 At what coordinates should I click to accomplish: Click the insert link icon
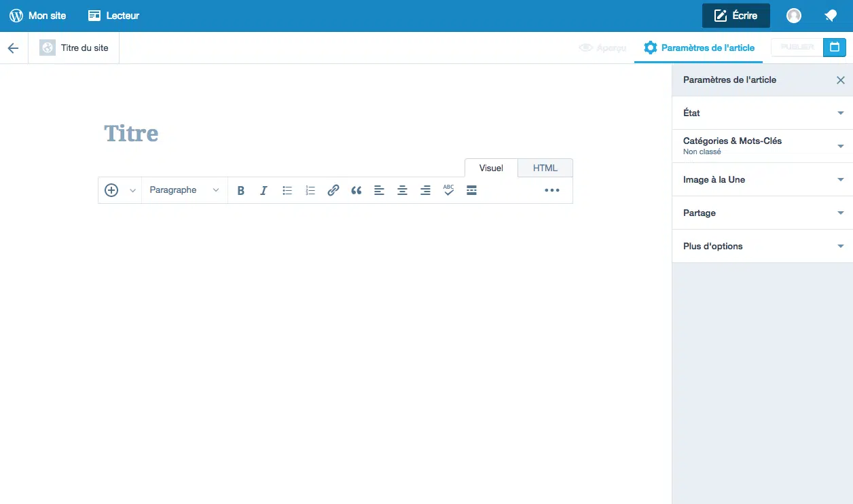point(333,191)
